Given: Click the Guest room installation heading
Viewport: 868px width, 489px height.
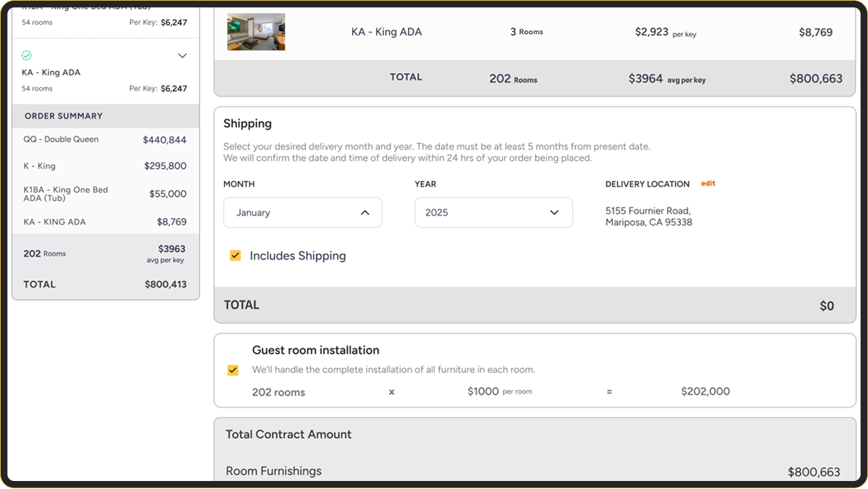Looking at the screenshot, I should coord(315,350).
